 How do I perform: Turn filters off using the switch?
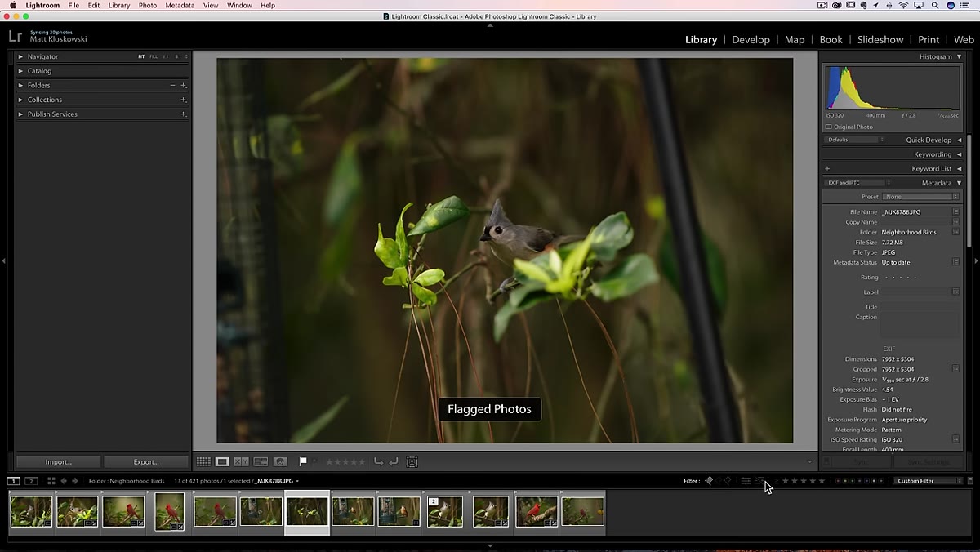tap(969, 481)
